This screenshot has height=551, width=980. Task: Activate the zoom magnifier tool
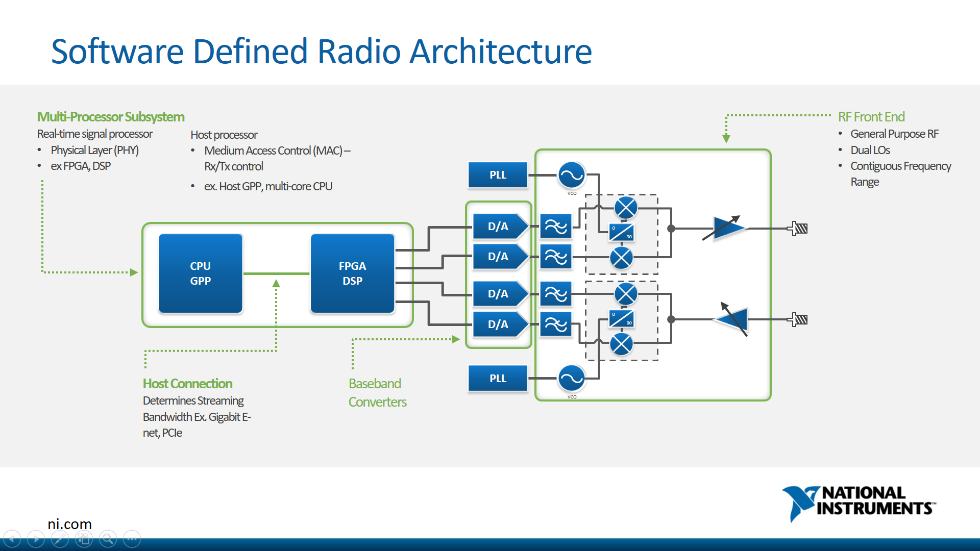108,539
